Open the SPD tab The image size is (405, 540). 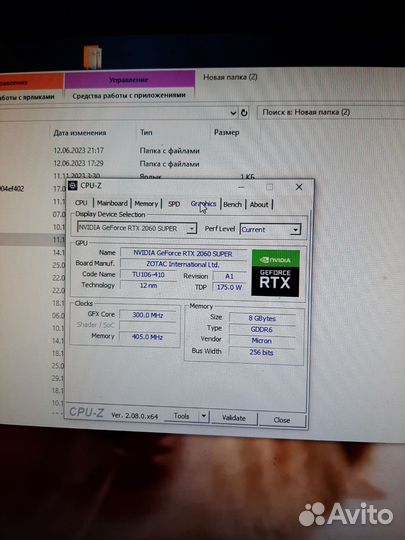click(x=174, y=204)
